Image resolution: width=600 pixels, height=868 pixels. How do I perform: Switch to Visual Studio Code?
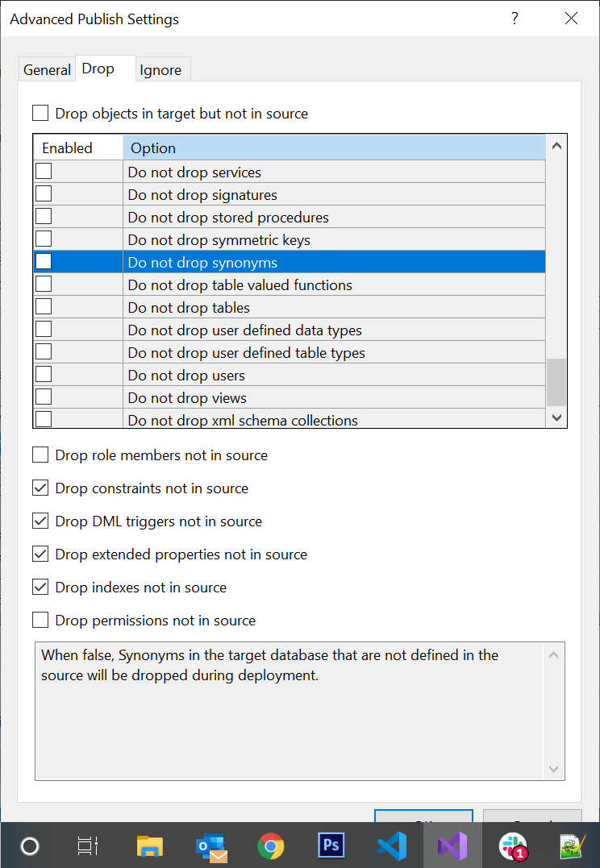coord(391,845)
